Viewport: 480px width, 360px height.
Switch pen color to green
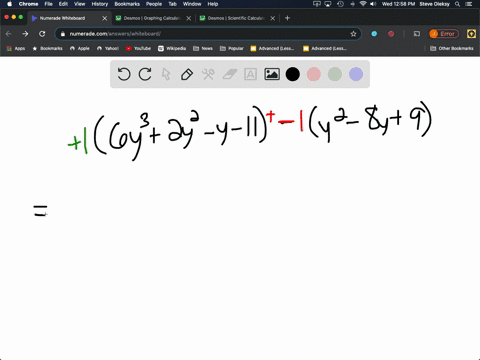335,74
